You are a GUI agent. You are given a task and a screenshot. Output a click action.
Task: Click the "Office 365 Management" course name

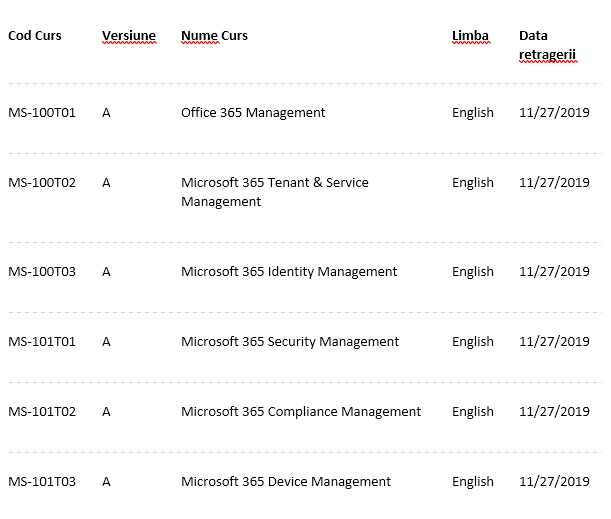(x=253, y=113)
